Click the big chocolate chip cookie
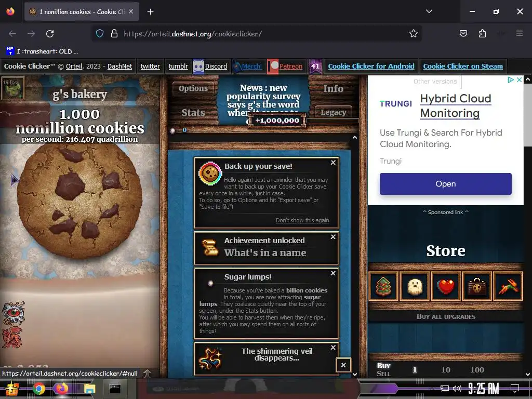This screenshot has width=532, height=399. [x=79, y=201]
